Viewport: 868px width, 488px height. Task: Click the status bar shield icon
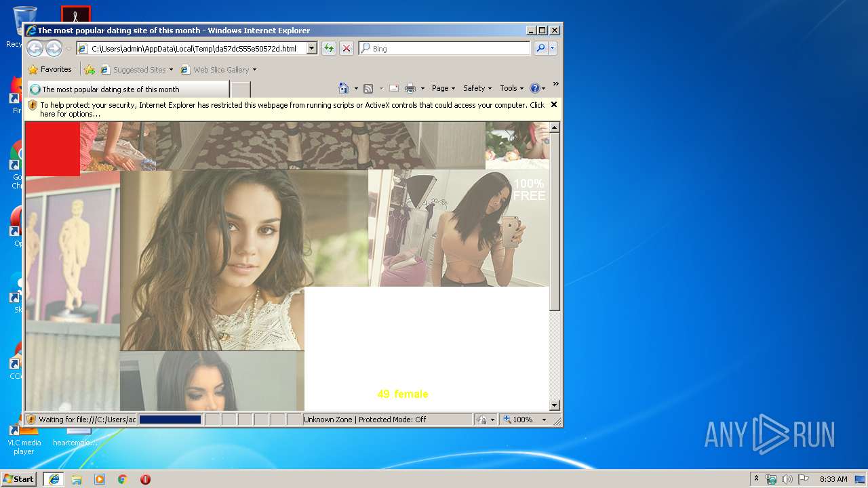point(31,420)
